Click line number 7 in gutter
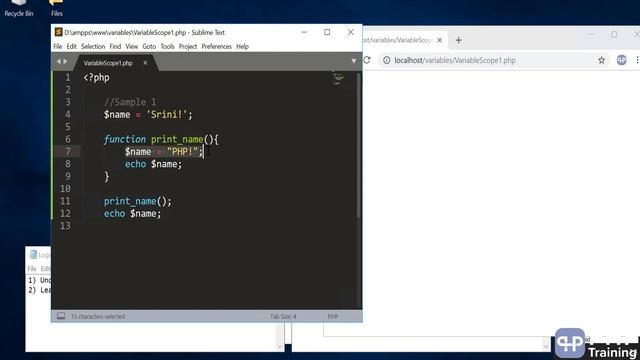This screenshot has height=360, width=640. (x=68, y=151)
